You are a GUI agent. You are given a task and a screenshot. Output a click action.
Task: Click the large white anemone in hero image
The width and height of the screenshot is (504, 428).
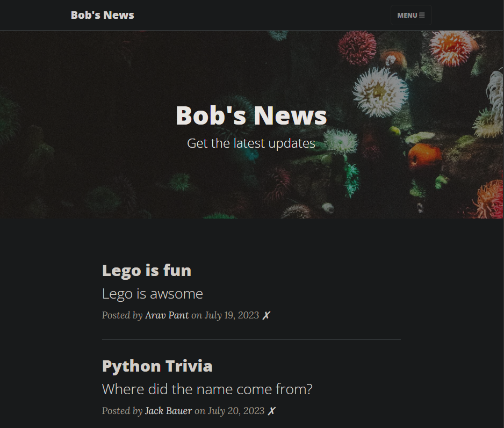(x=380, y=92)
